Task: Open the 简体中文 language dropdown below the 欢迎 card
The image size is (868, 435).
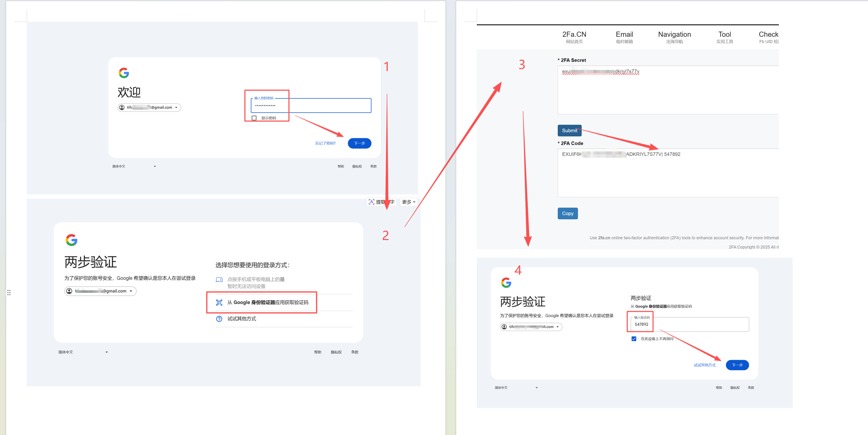Action: (x=134, y=166)
